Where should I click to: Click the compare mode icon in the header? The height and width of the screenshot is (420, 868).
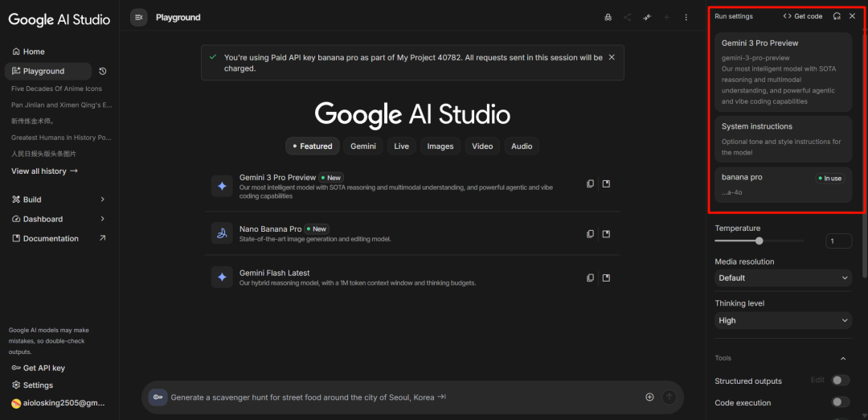[647, 17]
